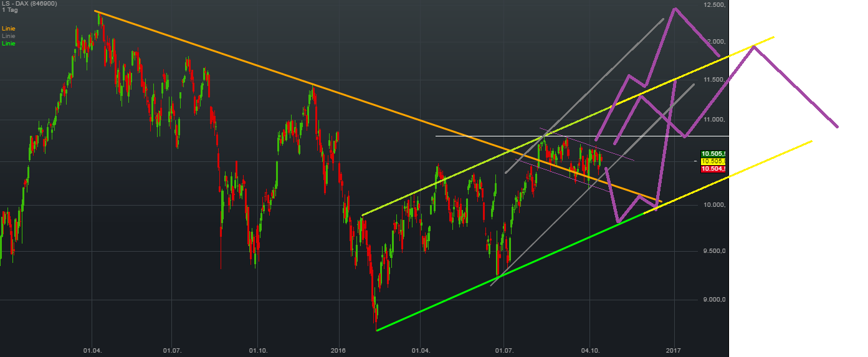Select the orange Linie legend entry

[x=9, y=29]
